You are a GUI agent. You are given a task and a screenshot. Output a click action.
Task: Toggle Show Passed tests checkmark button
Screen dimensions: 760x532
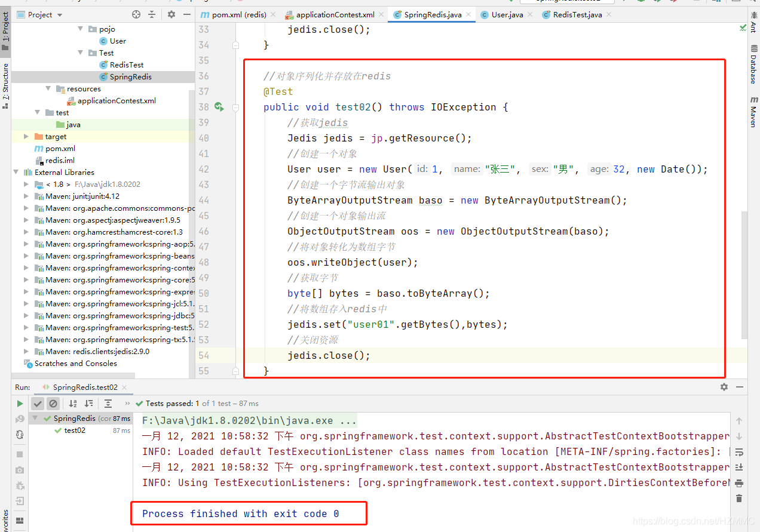pos(38,404)
